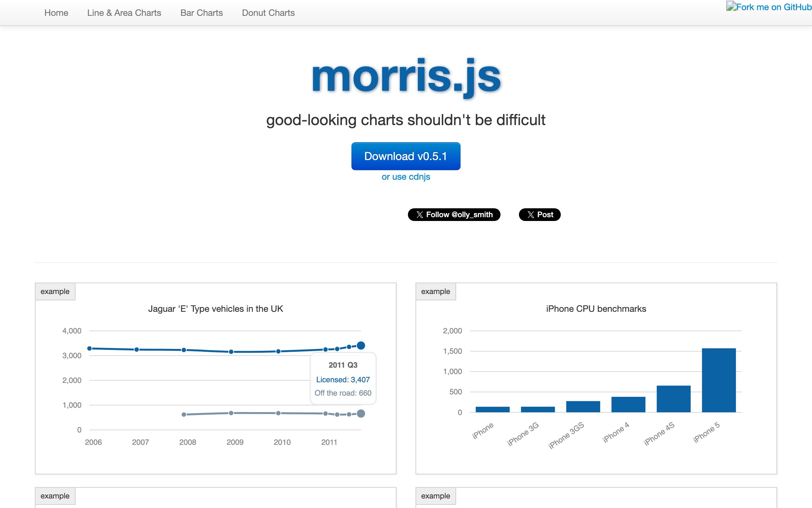Click the 'iPhone 5' rotated axis label
This screenshot has height=508, width=812.
[x=706, y=432]
